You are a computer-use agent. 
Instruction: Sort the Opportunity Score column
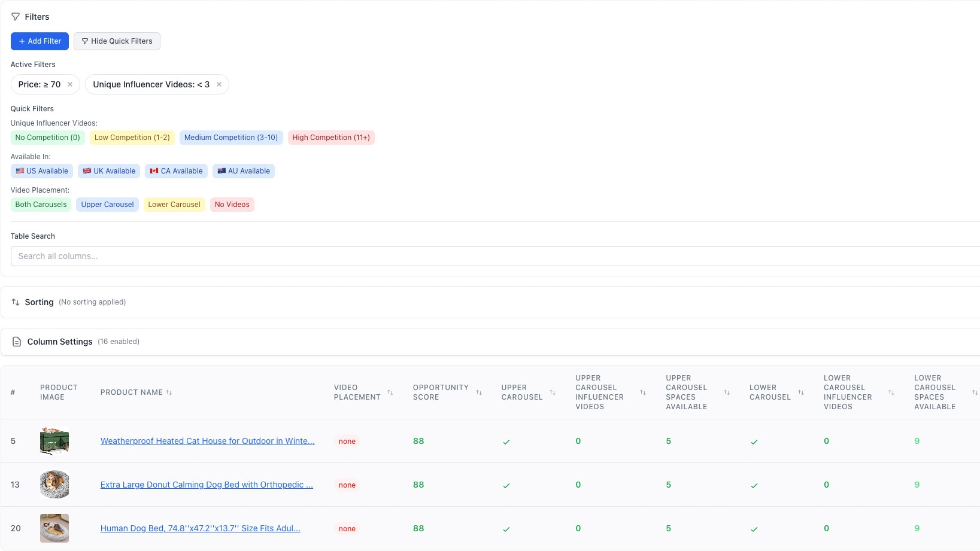(478, 392)
